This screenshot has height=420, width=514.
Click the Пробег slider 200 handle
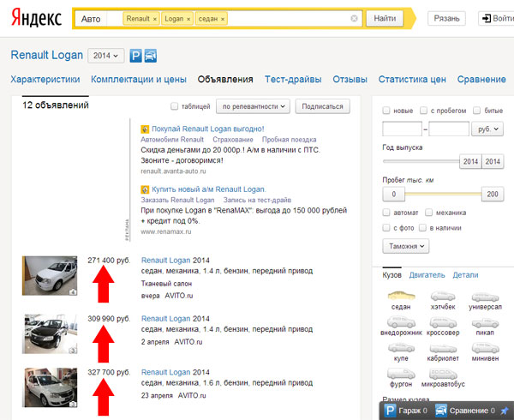(x=493, y=194)
